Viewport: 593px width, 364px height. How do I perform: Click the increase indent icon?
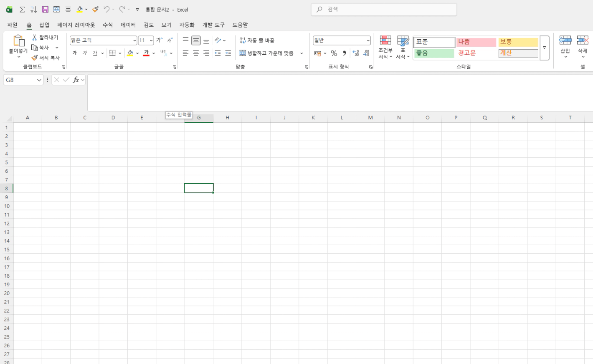[228, 53]
